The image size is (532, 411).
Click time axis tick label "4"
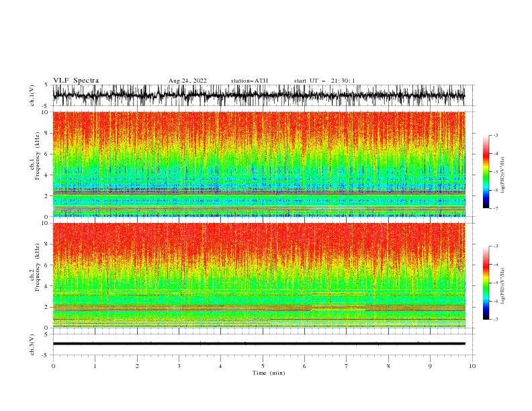click(x=220, y=366)
